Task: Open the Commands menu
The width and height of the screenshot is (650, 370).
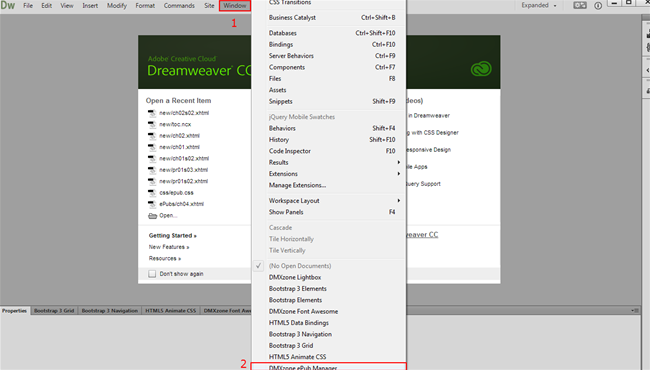Action: [x=179, y=6]
